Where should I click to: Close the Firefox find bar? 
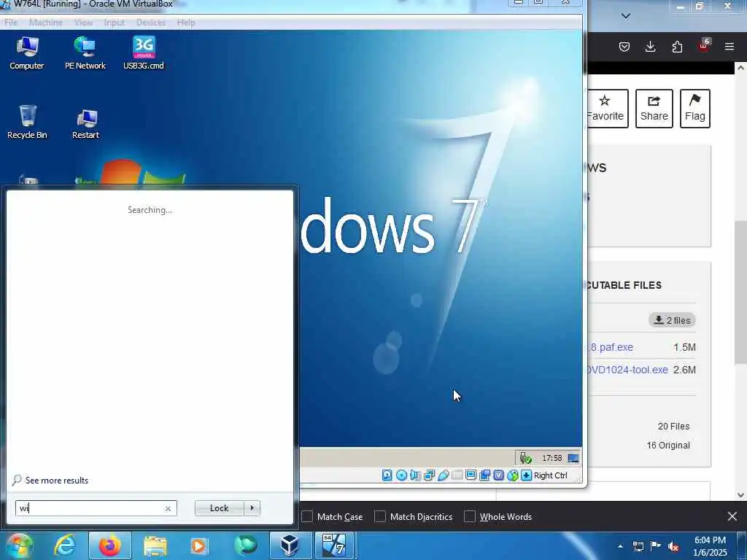pyautogui.click(x=732, y=516)
